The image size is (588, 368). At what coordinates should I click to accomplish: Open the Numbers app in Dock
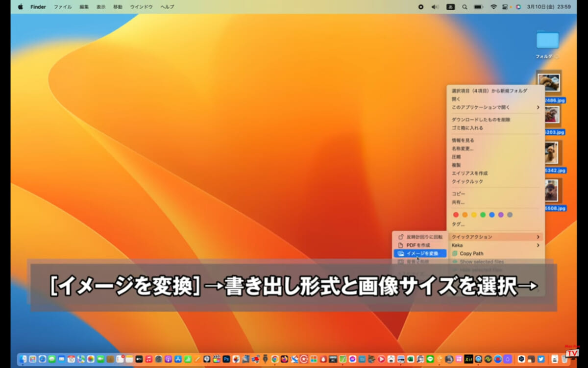(188, 359)
